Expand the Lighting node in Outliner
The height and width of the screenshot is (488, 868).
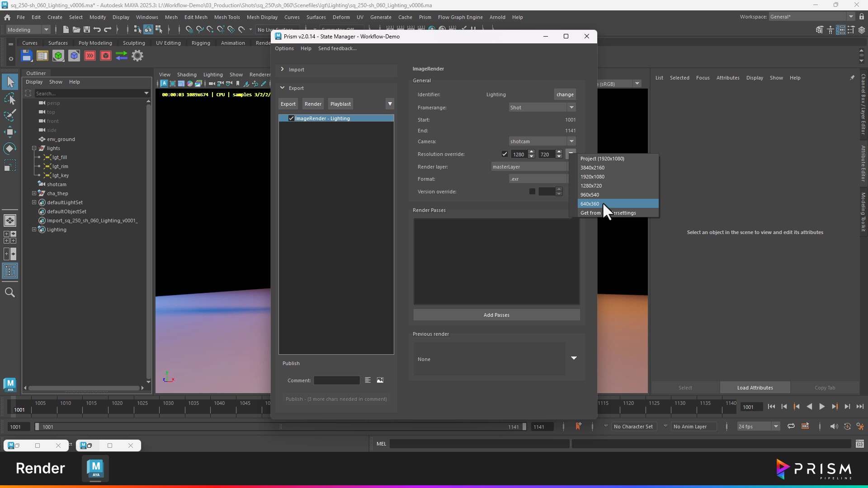(34, 230)
